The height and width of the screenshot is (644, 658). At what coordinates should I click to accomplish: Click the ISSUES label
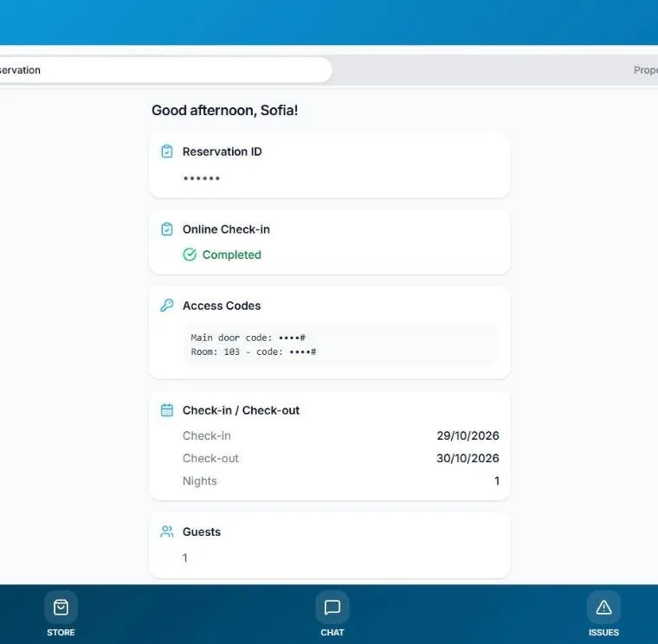[x=603, y=632]
